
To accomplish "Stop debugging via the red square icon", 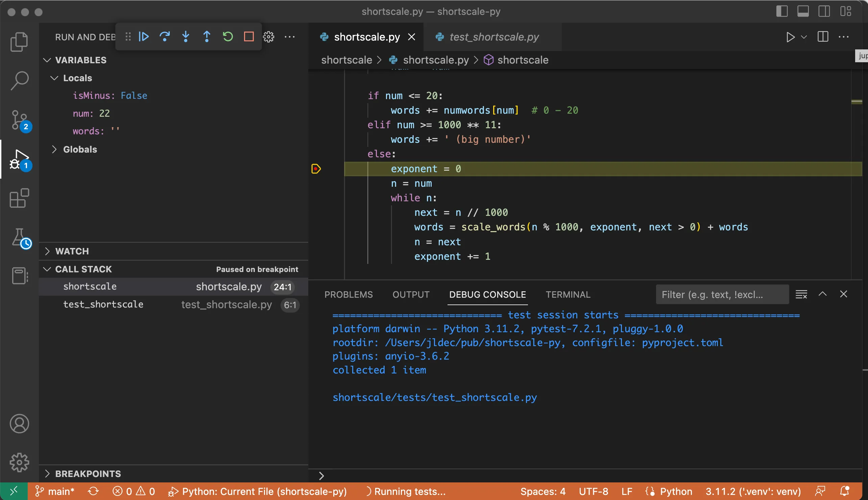I will (x=249, y=37).
